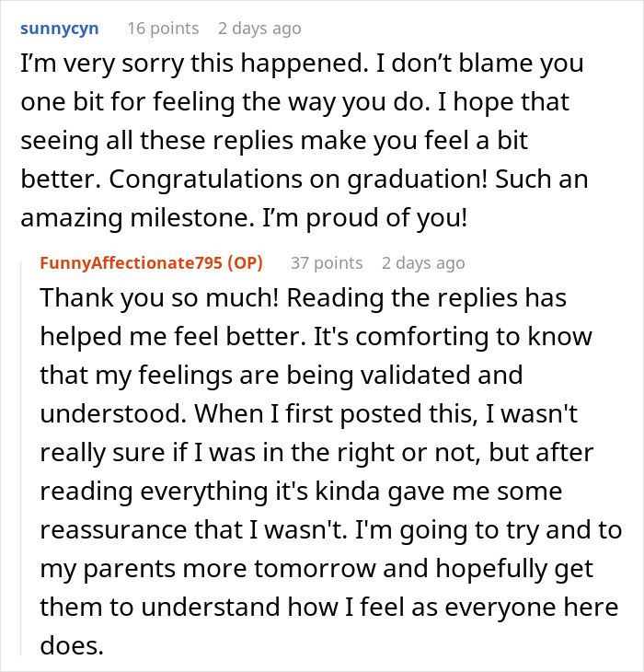
Task: Open sunnycyn comment's '2 days ago' timestamp
Action: (x=259, y=29)
